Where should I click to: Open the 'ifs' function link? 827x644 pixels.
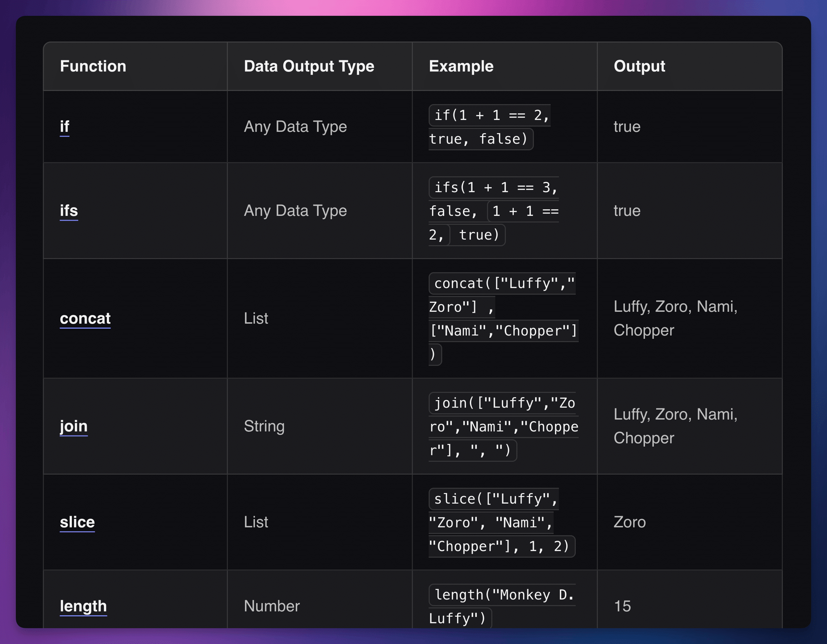pos(69,210)
